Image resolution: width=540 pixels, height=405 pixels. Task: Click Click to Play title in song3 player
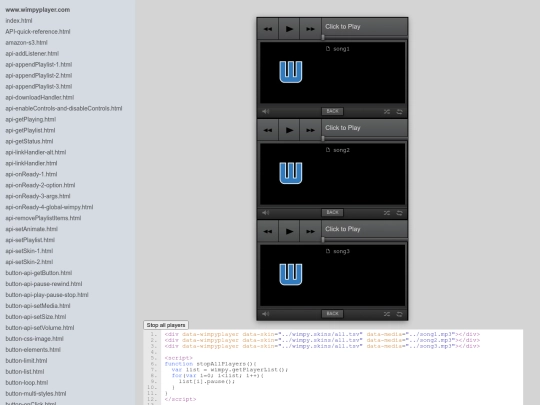[x=343, y=229]
